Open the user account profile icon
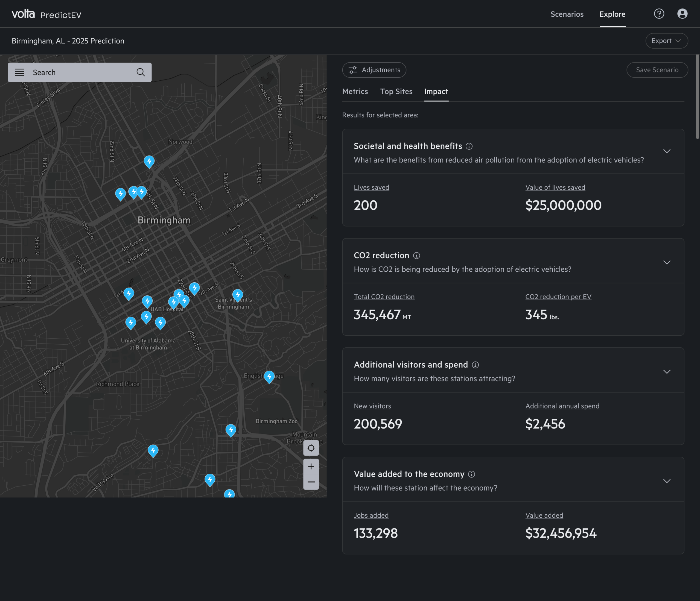 682,14
